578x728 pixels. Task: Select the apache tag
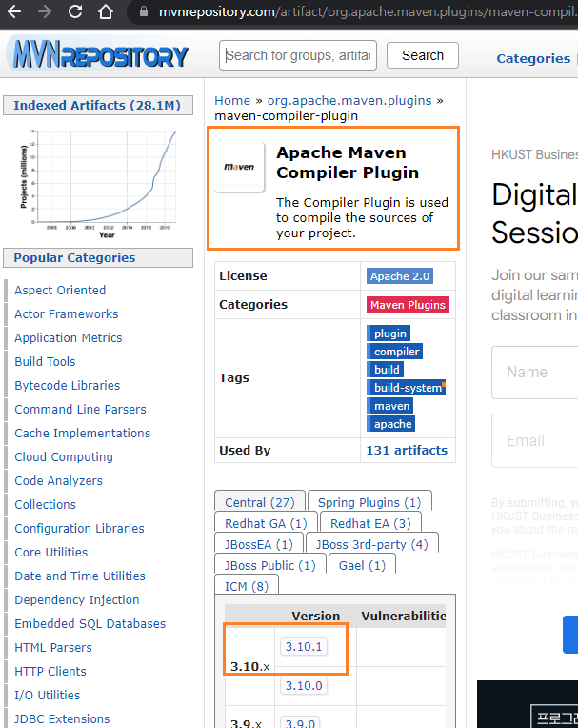click(x=391, y=424)
